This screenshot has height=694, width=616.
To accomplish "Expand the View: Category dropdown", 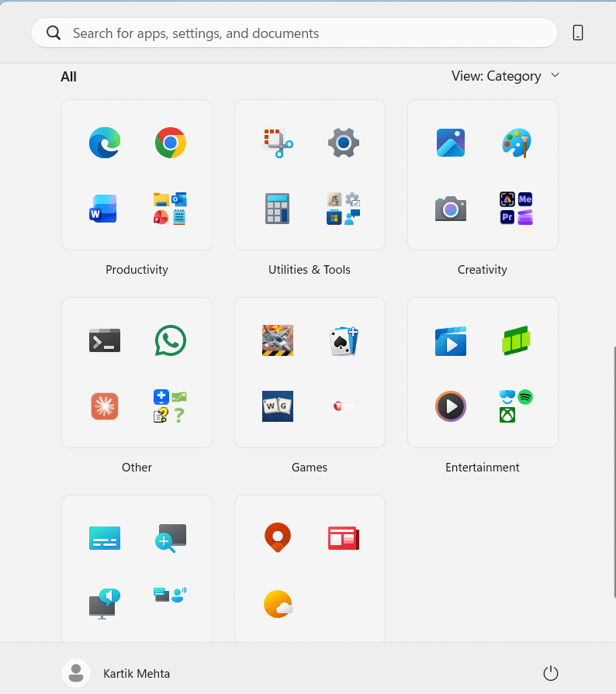I will pos(506,76).
